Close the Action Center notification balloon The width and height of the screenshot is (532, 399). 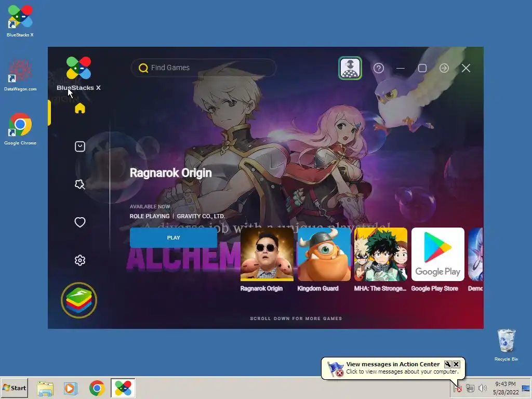tap(456, 364)
